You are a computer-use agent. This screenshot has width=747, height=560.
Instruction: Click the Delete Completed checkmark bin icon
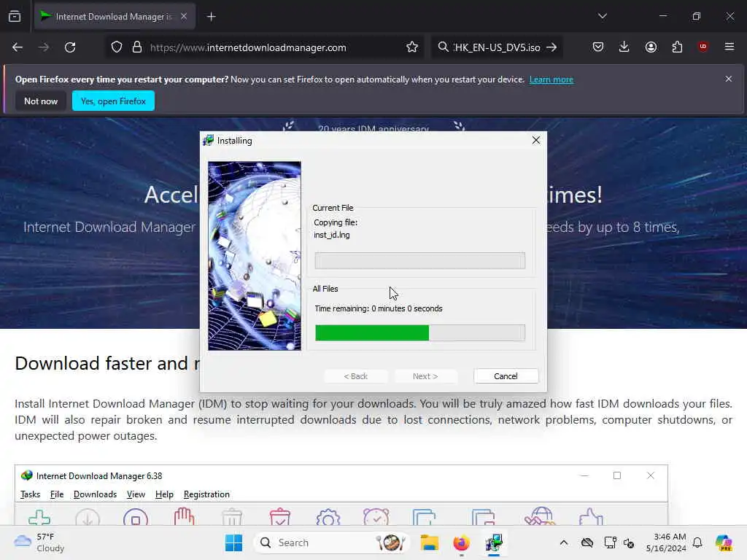[280, 517]
